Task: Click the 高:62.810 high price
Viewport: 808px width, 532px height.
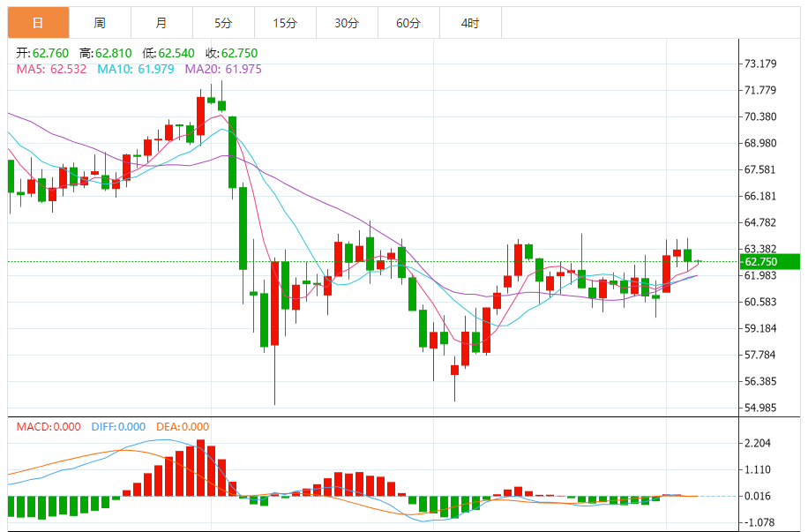Action: [x=106, y=53]
